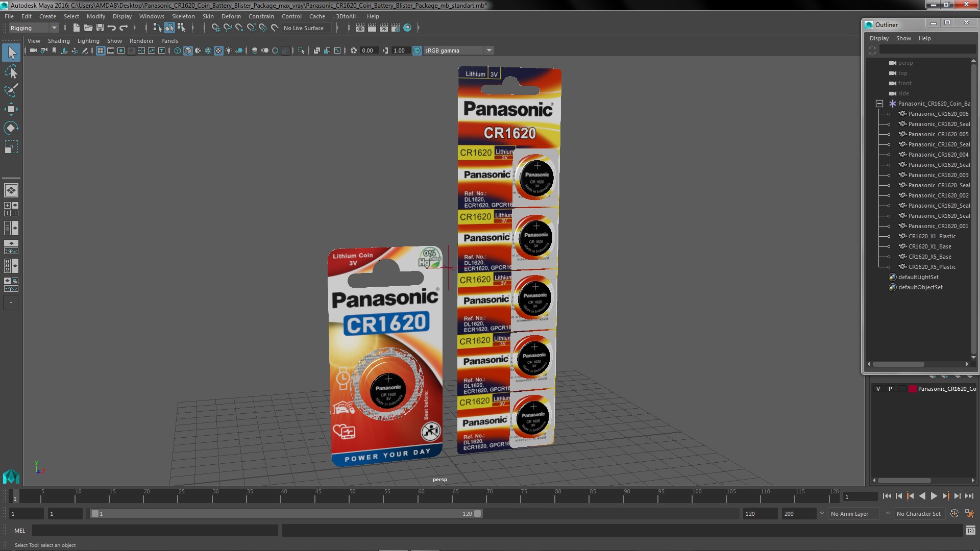
Task: Select the Move tool in toolbox
Action: pyautogui.click(x=11, y=109)
